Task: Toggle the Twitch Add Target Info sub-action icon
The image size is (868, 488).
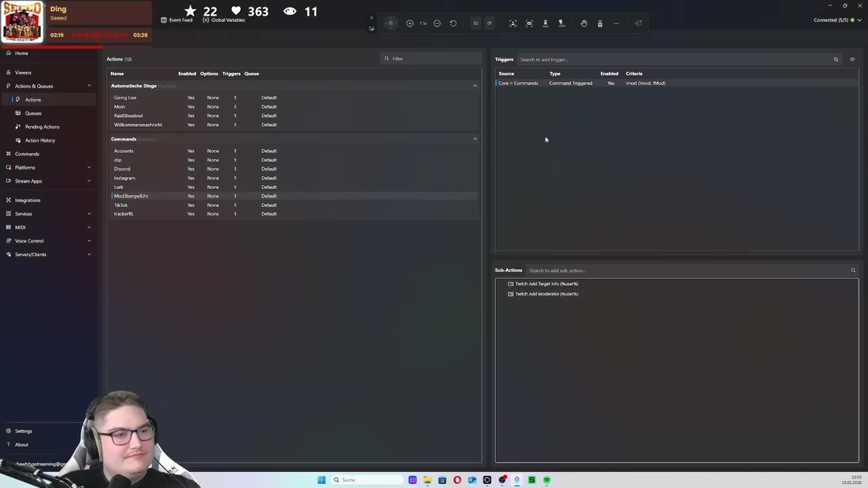Action: point(511,284)
